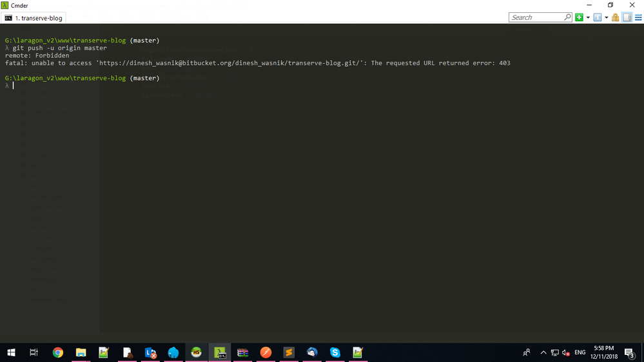The height and width of the screenshot is (362, 644).
Task: Click into the Search field
Action: pos(536,17)
